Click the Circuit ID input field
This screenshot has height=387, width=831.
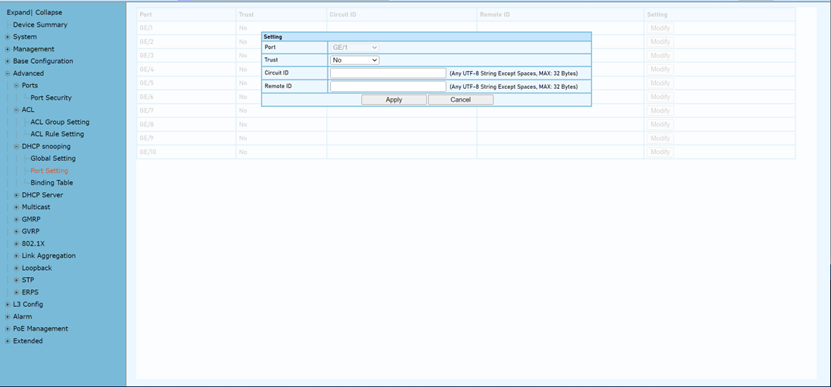point(388,73)
